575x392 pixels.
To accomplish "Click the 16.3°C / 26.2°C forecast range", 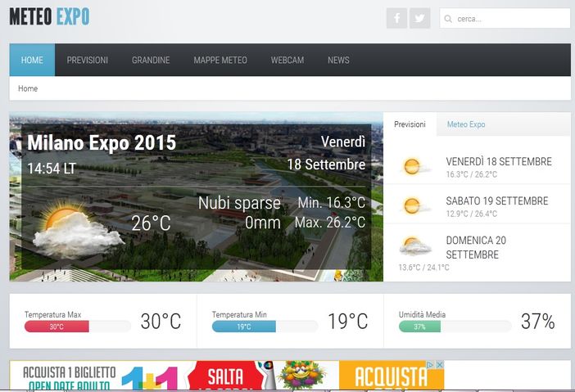I will click(472, 174).
